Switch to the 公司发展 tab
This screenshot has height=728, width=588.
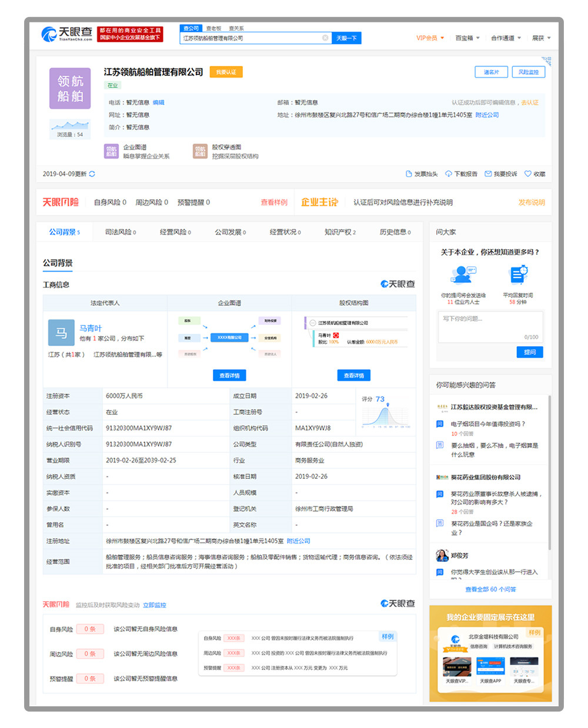click(x=230, y=232)
